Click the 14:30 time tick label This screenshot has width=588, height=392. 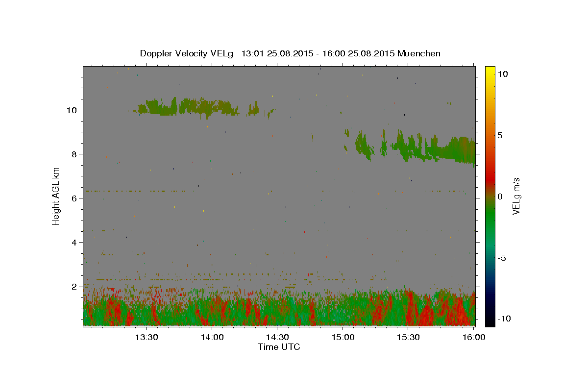click(277, 337)
